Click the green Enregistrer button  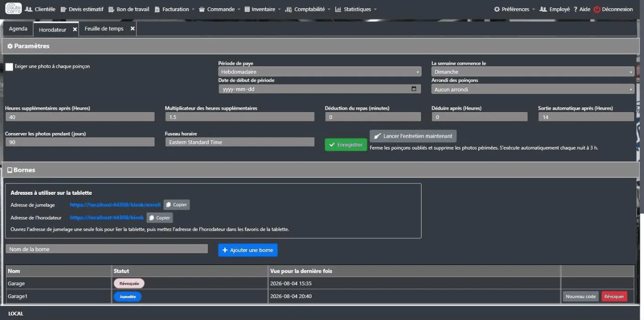pos(346,145)
